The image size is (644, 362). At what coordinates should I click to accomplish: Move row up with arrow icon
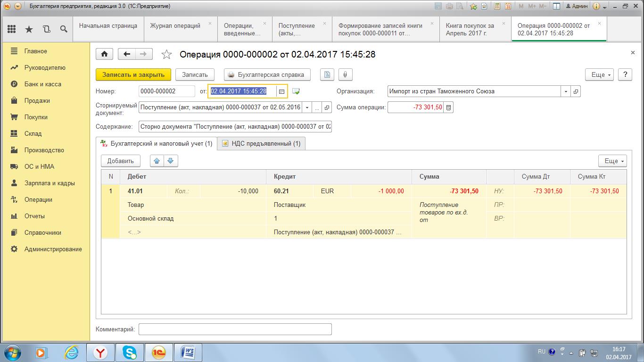point(157,161)
